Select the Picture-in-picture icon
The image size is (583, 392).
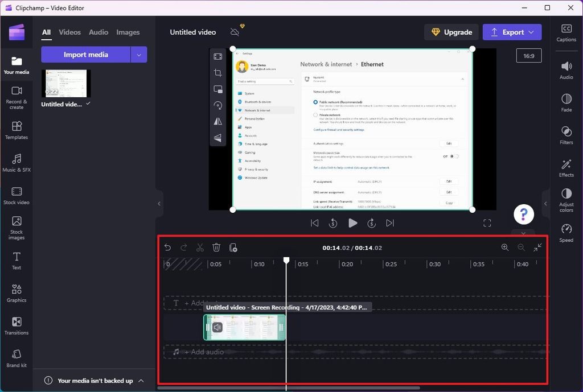[218, 89]
